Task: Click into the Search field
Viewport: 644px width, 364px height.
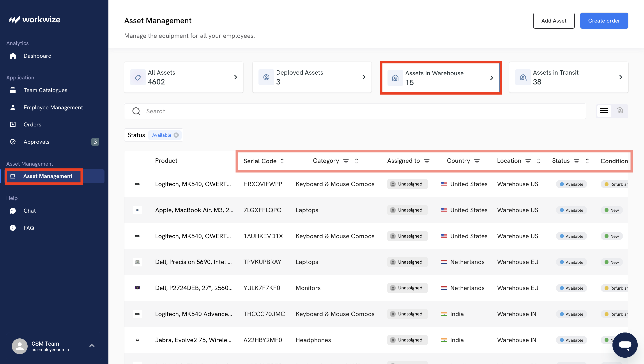Action: coord(355,111)
